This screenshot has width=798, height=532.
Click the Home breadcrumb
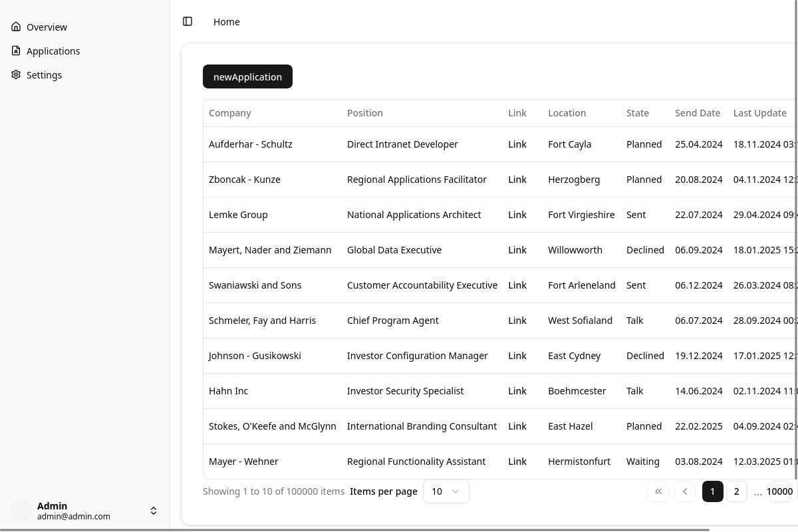(x=226, y=22)
